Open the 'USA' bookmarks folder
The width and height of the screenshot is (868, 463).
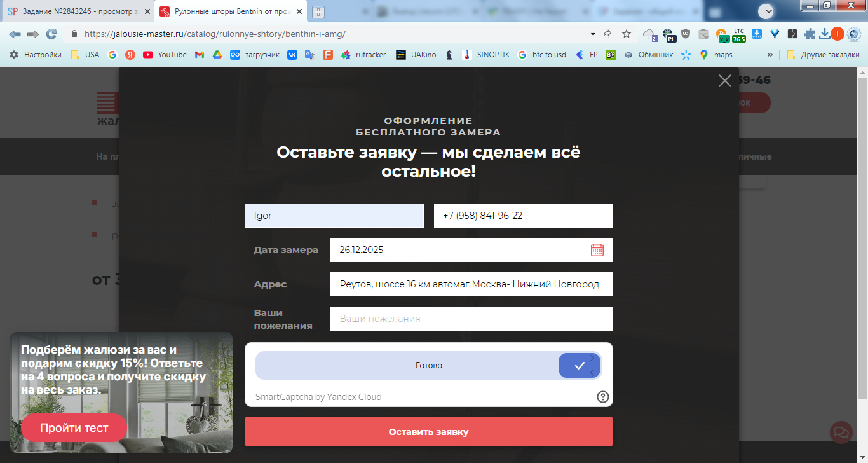click(85, 55)
